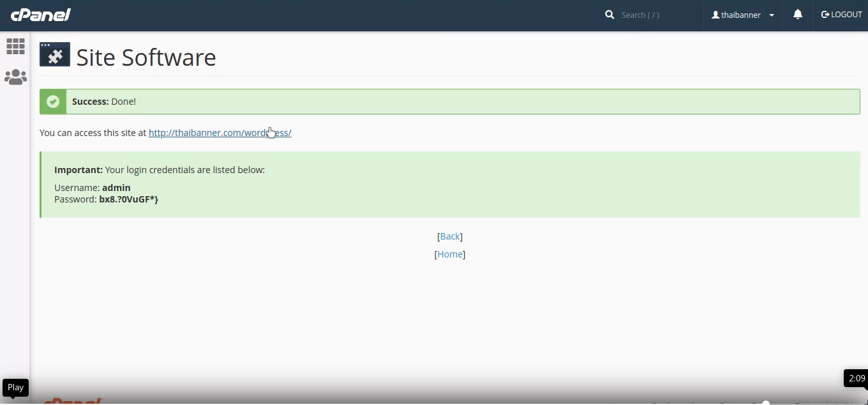Viewport: 868px width, 405px height.
Task: Click the green success checkmark icon
Action: coord(53,102)
